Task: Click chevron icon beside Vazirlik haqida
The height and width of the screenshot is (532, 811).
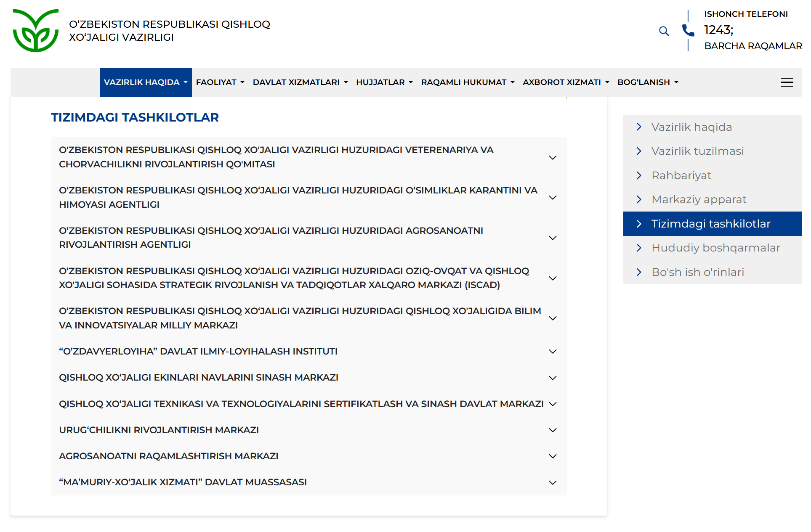Action: pos(639,127)
